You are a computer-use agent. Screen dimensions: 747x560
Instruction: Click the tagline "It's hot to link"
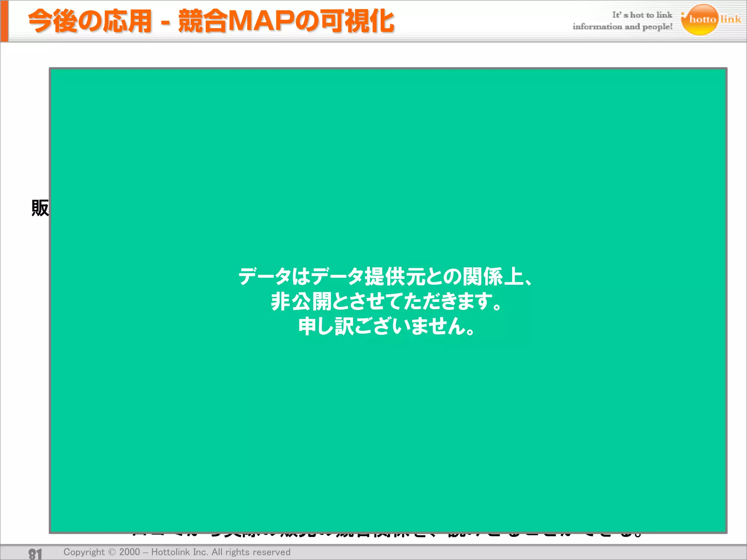642,15
